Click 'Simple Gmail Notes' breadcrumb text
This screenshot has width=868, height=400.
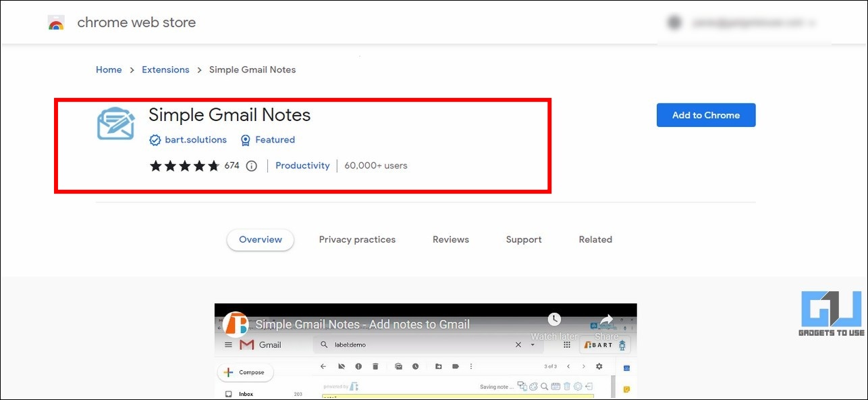(252, 70)
